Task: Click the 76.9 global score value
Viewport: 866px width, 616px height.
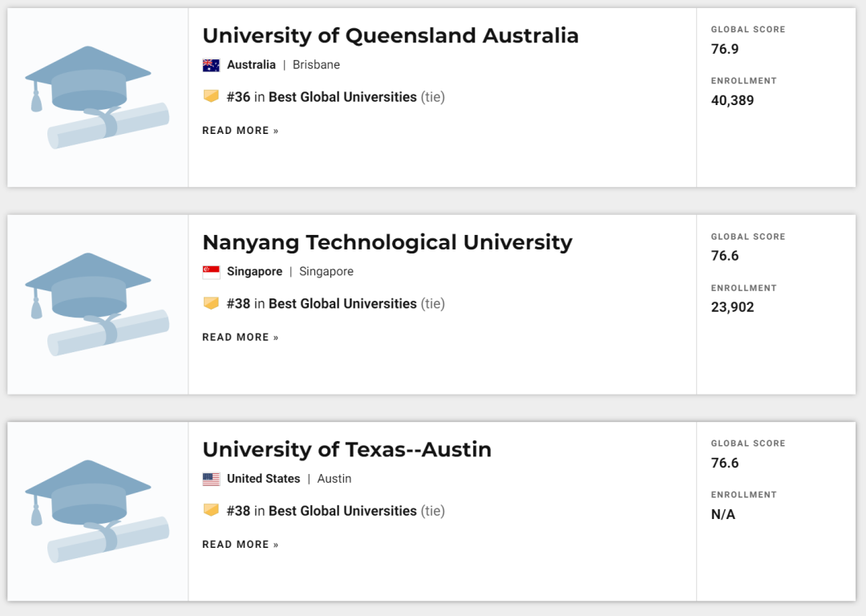Action: coord(725,49)
